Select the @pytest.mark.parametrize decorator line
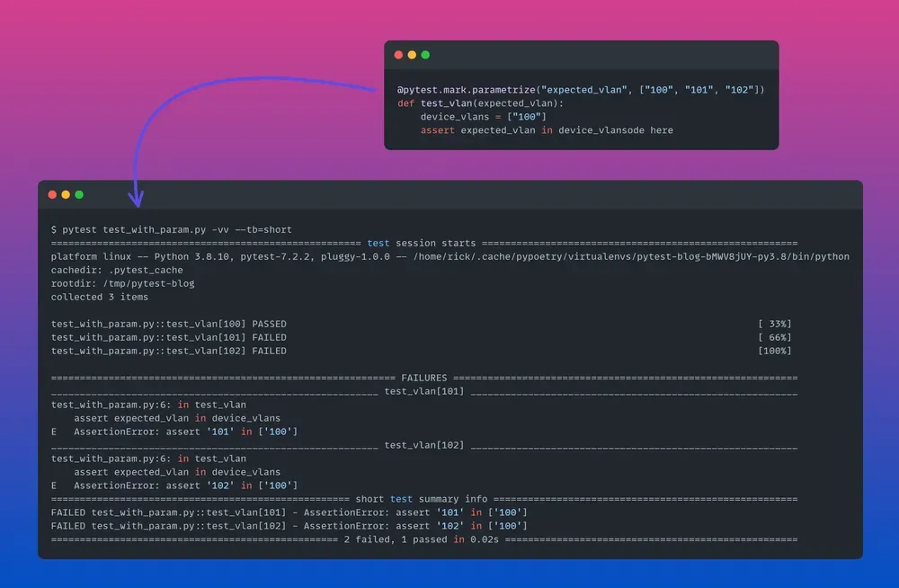Viewport: 899px width, 588px height. 581,90
